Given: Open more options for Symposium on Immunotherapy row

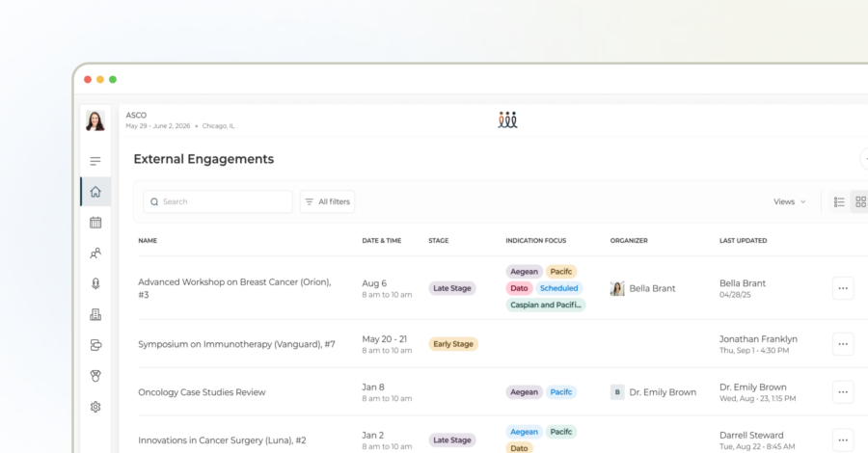Looking at the screenshot, I should pyautogui.click(x=843, y=344).
